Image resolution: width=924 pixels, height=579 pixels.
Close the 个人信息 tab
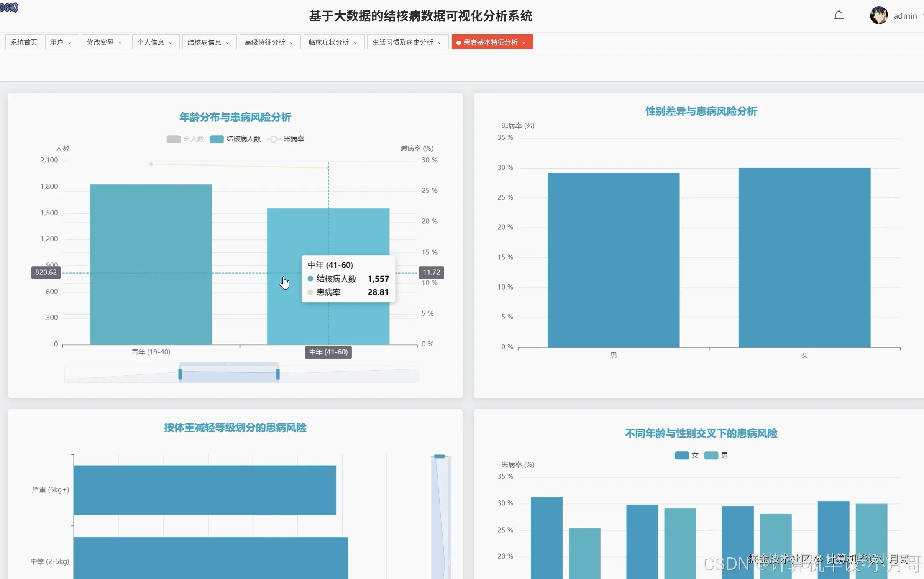pyautogui.click(x=170, y=43)
